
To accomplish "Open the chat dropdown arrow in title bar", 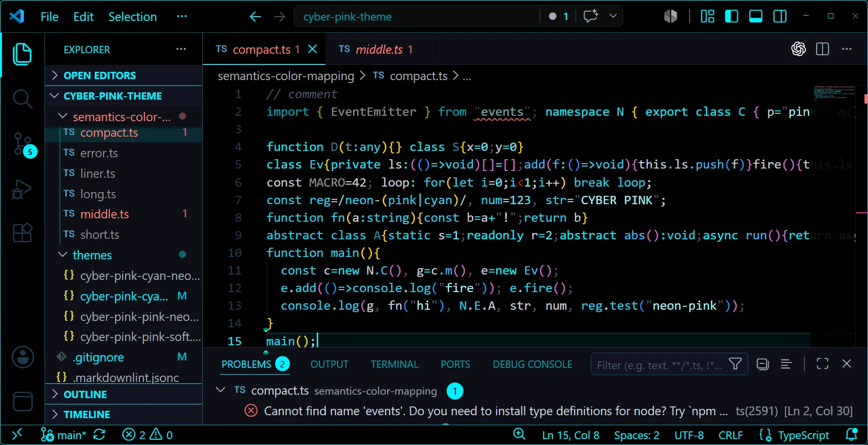I will point(613,16).
